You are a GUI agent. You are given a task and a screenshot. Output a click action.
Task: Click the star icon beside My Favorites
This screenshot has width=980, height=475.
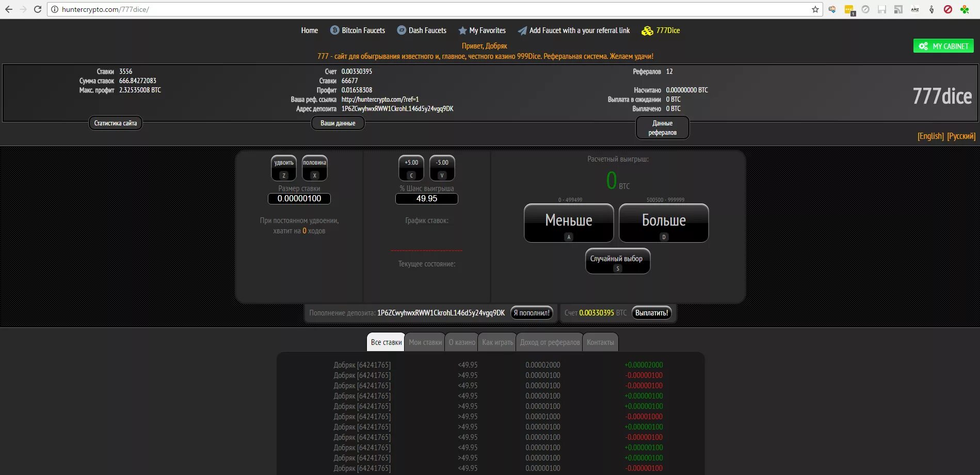[x=462, y=30]
